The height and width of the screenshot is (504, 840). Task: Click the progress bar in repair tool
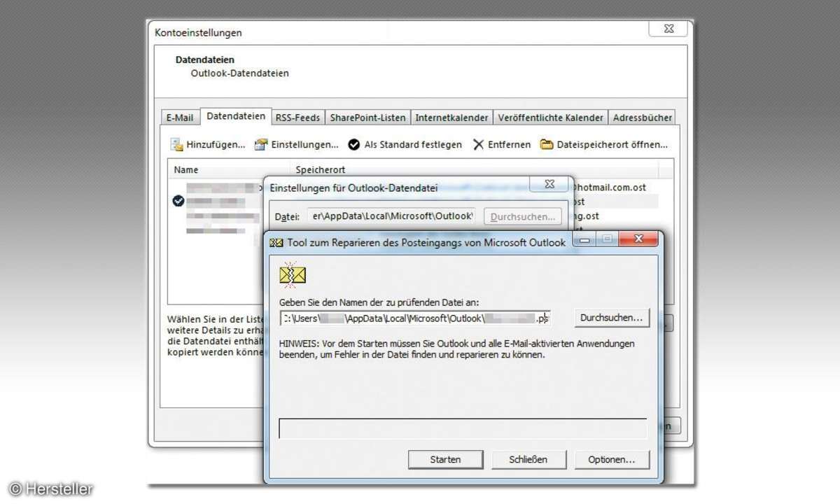[x=463, y=428]
